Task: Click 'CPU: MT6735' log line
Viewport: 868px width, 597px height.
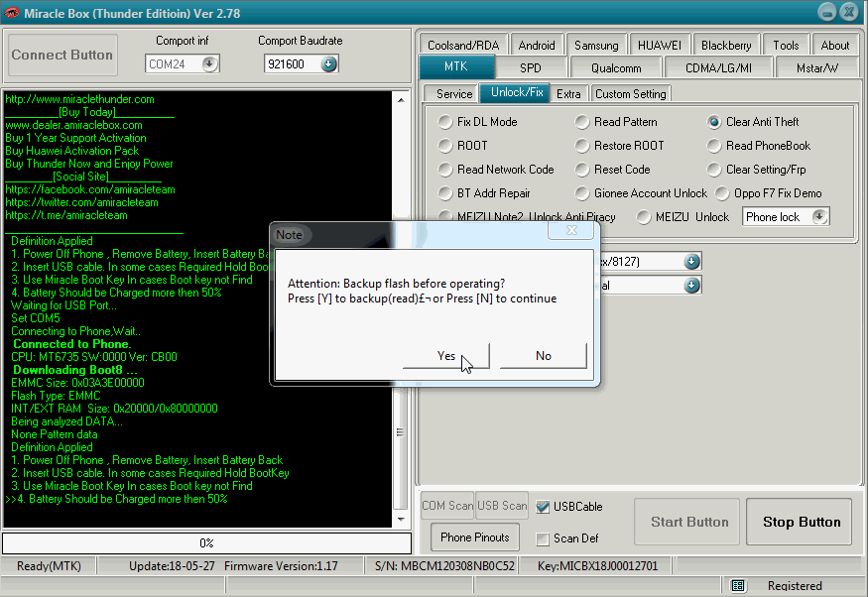Action: 94,357
